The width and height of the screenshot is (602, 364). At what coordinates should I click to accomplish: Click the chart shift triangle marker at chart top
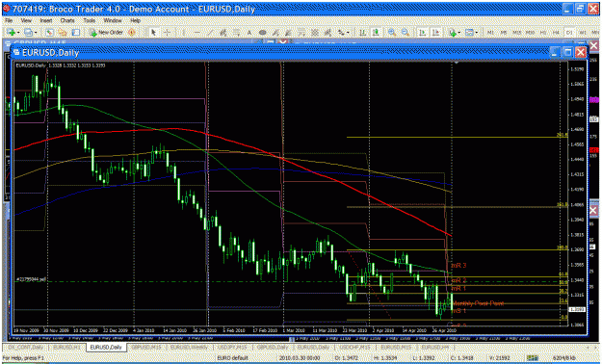(456, 62)
